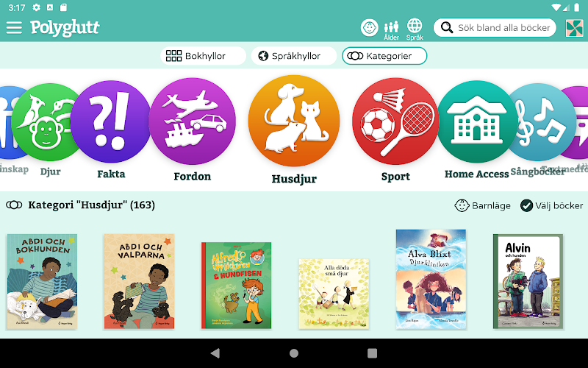Switch to the Bokhyllor tab

(x=204, y=56)
